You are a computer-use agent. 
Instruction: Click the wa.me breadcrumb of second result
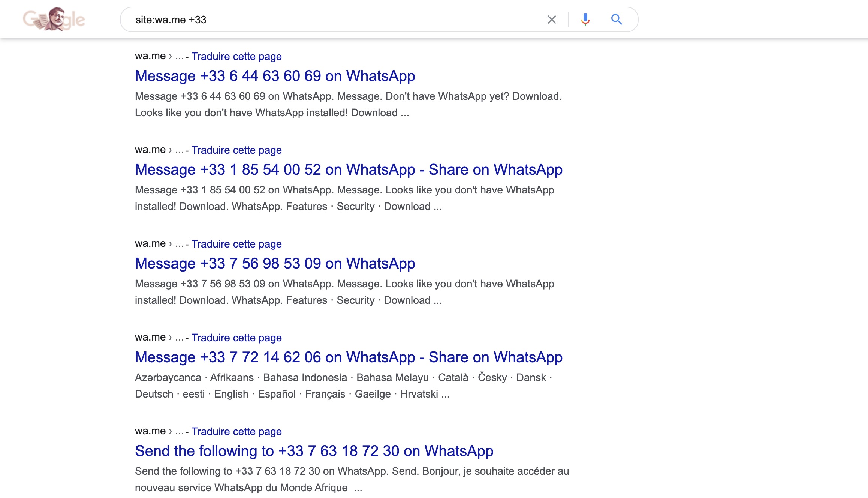(x=150, y=150)
